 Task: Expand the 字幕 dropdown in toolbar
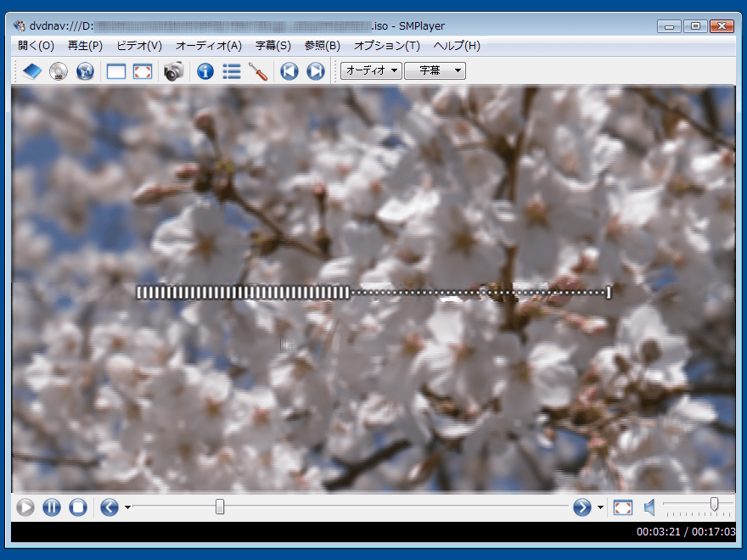click(435, 71)
